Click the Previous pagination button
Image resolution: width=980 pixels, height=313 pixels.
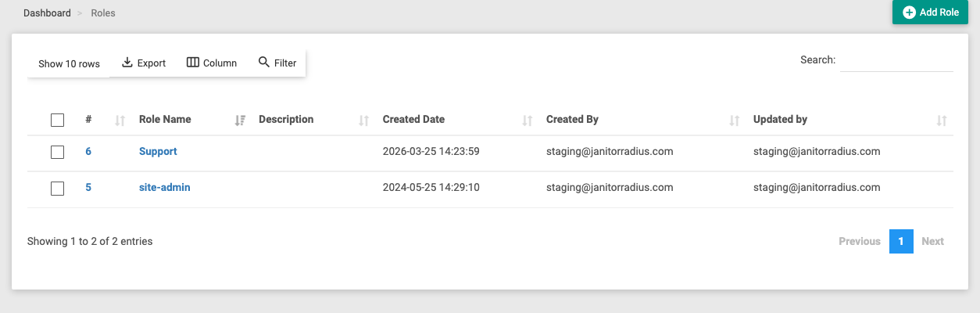point(860,241)
